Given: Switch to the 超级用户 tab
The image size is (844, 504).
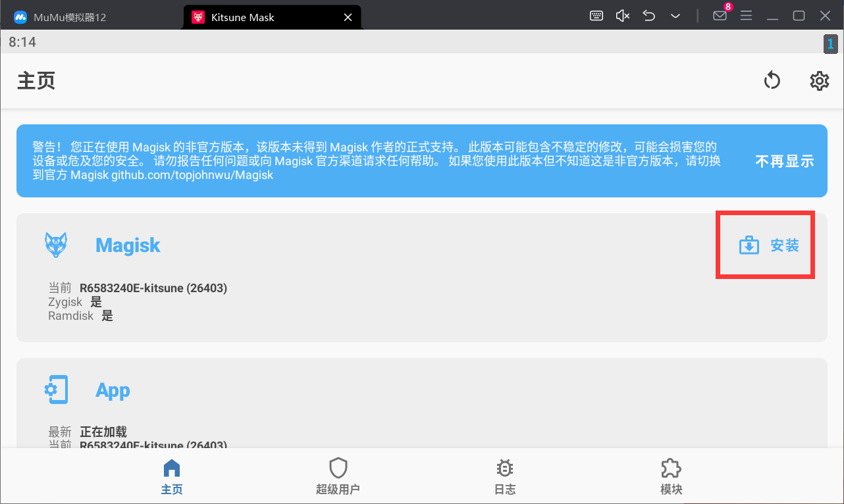Looking at the screenshot, I should [338, 476].
